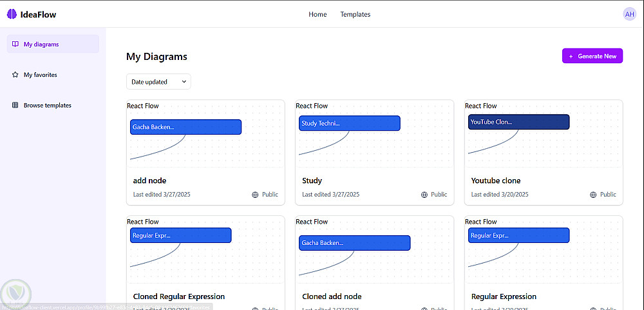The width and height of the screenshot is (644, 310).
Task: Click the globe icon on Study card
Action: [424, 195]
